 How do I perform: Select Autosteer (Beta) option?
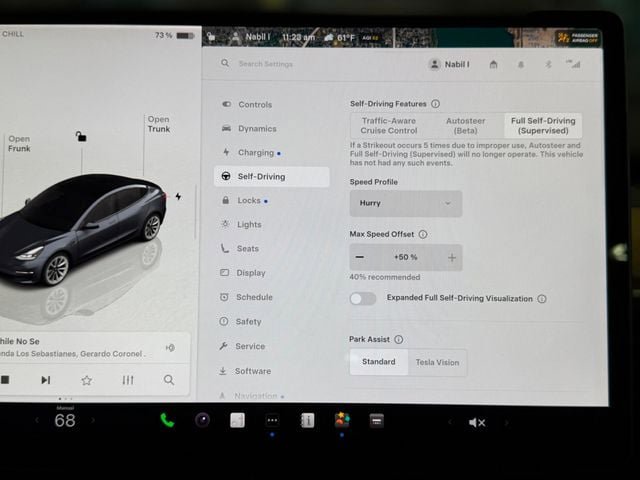point(465,126)
